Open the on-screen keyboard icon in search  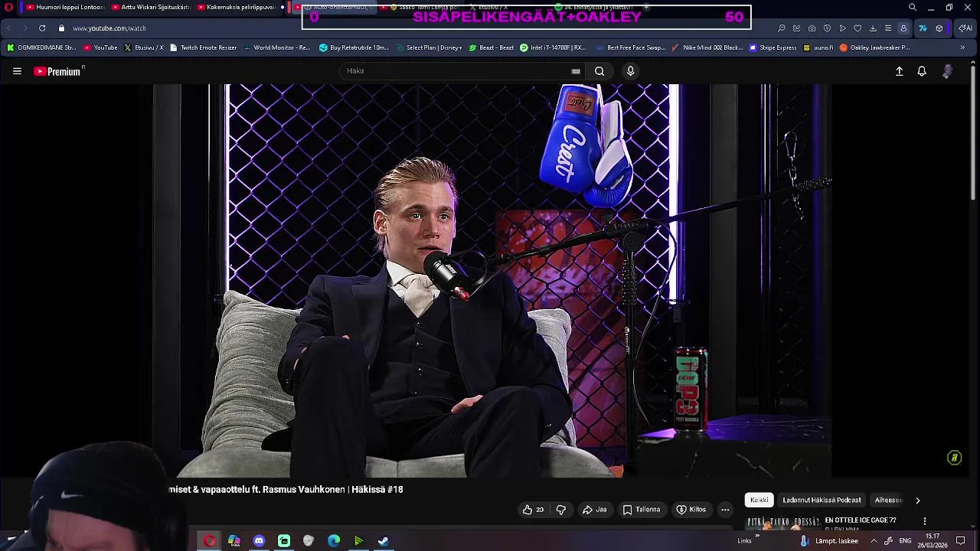click(x=576, y=71)
